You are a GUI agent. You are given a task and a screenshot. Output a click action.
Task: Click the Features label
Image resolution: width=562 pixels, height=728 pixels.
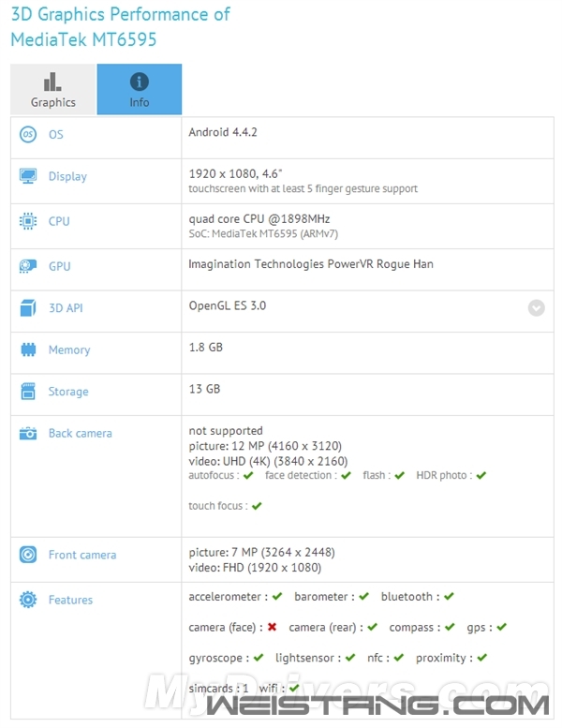[70, 600]
